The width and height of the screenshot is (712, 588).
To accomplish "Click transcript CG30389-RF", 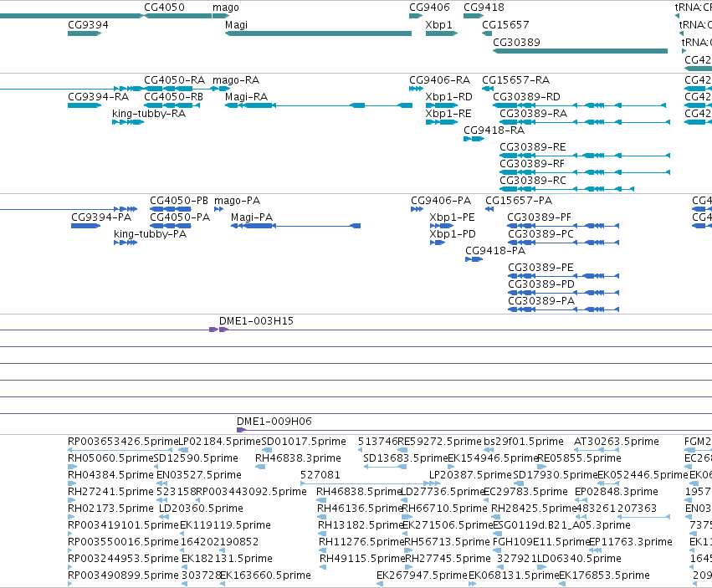I will (x=532, y=164).
